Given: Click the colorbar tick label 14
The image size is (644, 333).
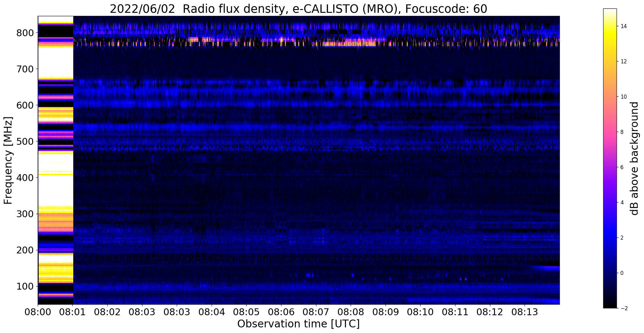Looking at the screenshot, I should coord(624,26).
